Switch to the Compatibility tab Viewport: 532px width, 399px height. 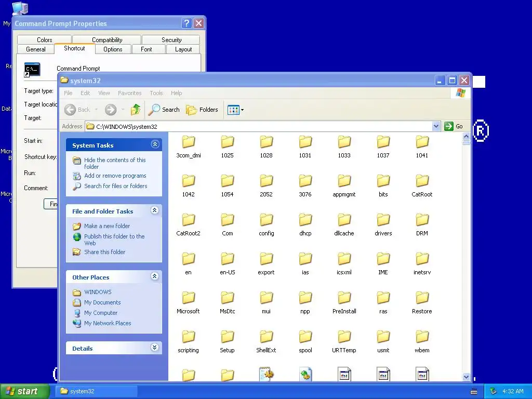coord(107,39)
